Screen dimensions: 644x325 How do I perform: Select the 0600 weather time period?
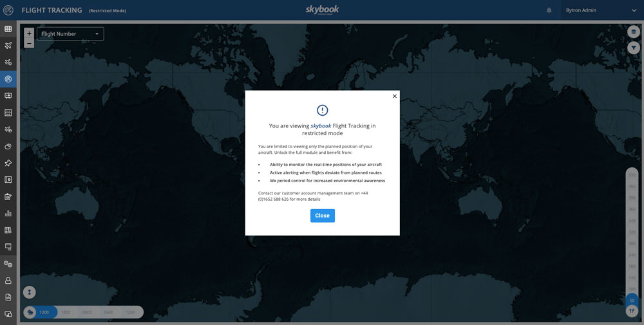pos(108,312)
